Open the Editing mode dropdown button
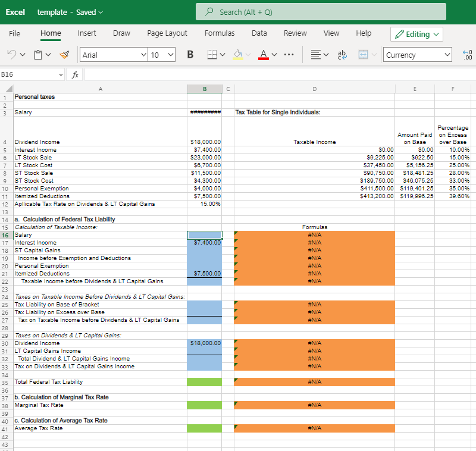 pyautogui.click(x=416, y=34)
